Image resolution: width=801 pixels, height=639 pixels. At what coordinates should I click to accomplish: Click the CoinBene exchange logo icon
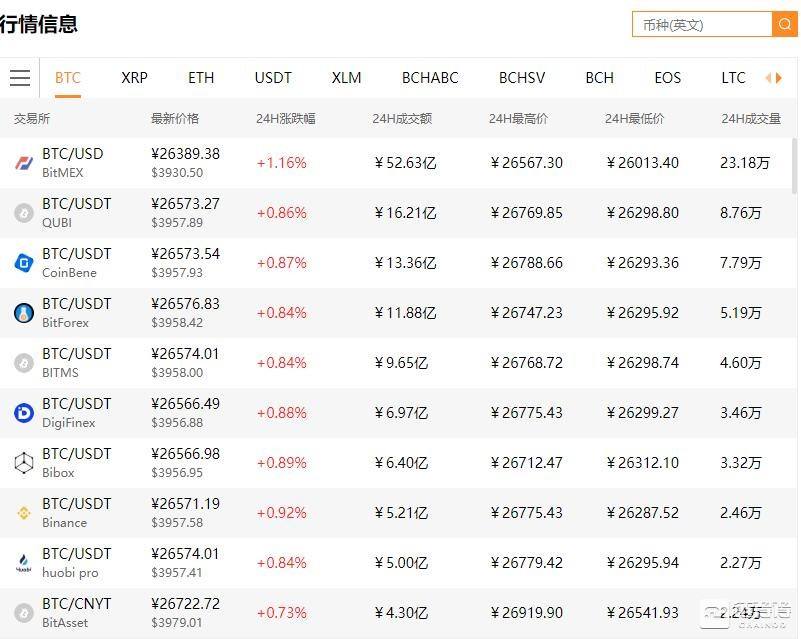coord(24,263)
